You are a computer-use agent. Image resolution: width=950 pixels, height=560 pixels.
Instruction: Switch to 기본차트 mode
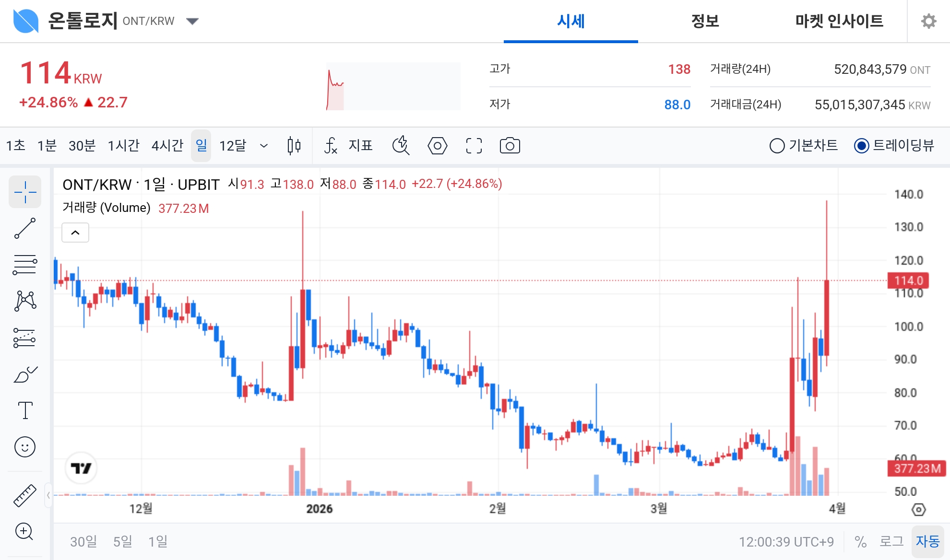(777, 146)
